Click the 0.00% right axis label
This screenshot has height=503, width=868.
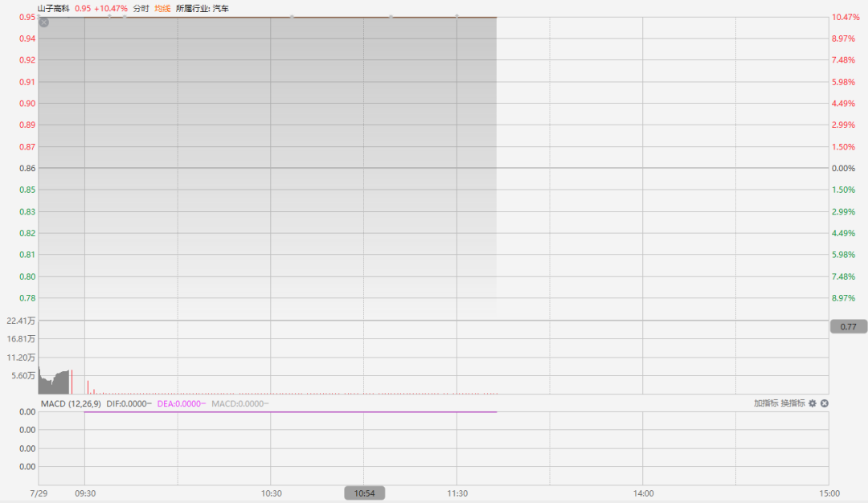843,168
